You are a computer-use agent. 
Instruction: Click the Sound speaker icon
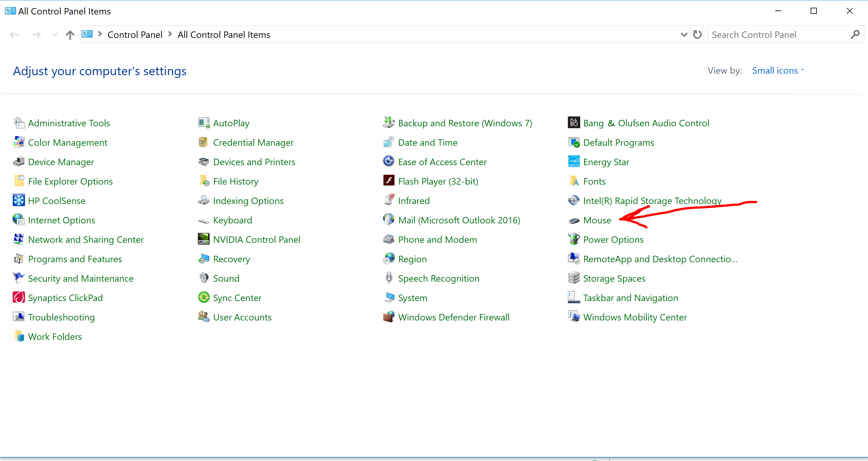(204, 278)
